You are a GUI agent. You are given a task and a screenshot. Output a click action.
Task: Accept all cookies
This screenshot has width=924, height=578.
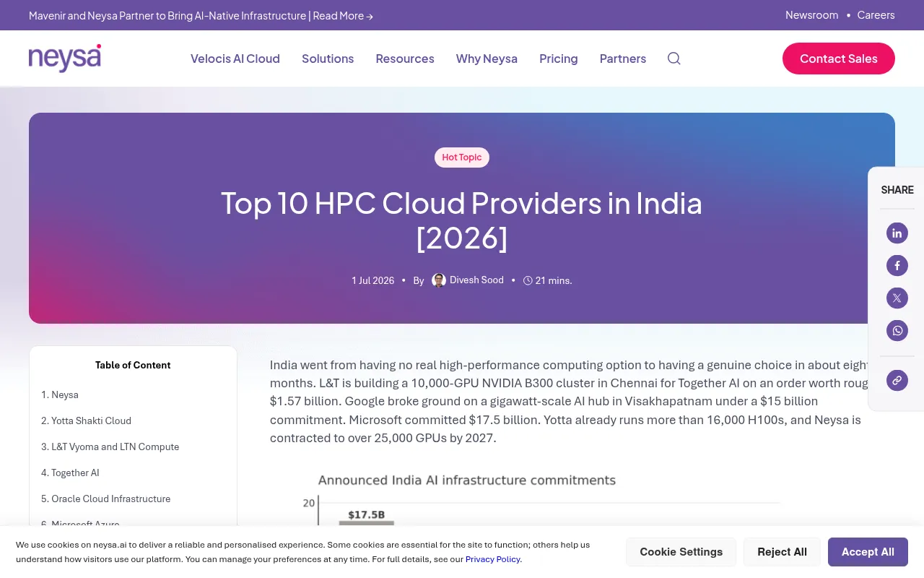click(x=868, y=552)
